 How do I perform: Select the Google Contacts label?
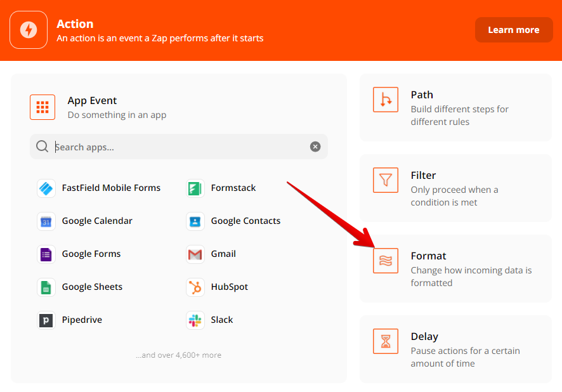[x=245, y=221]
